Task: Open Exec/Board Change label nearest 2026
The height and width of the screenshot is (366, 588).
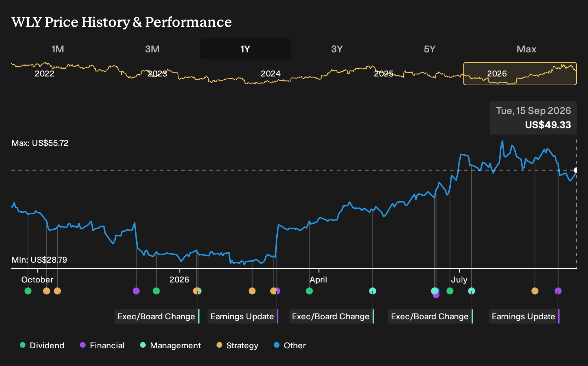Action: [157, 316]
